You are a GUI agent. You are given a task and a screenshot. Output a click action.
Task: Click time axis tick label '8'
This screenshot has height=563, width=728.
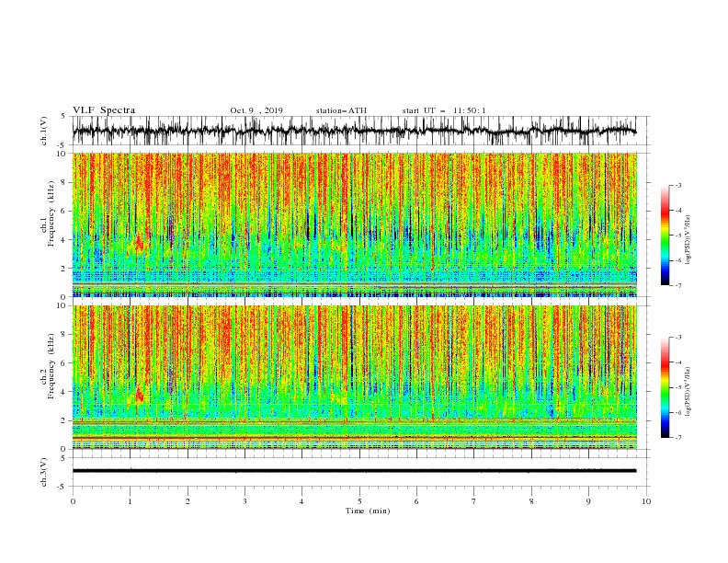(x=531, y=501)
